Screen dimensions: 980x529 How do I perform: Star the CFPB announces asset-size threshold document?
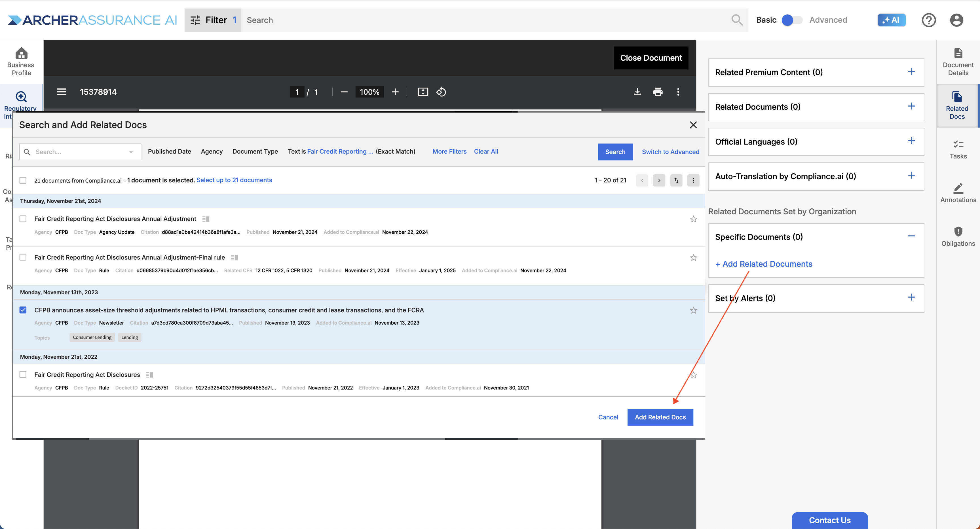coord(694,310)
